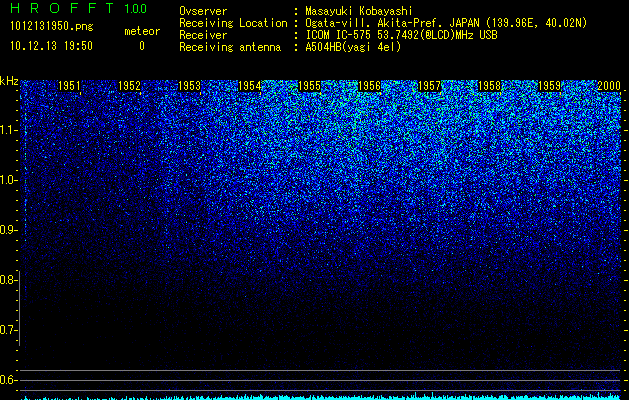
Task: Click the Receiving antenna label
Action: [230, 47]
